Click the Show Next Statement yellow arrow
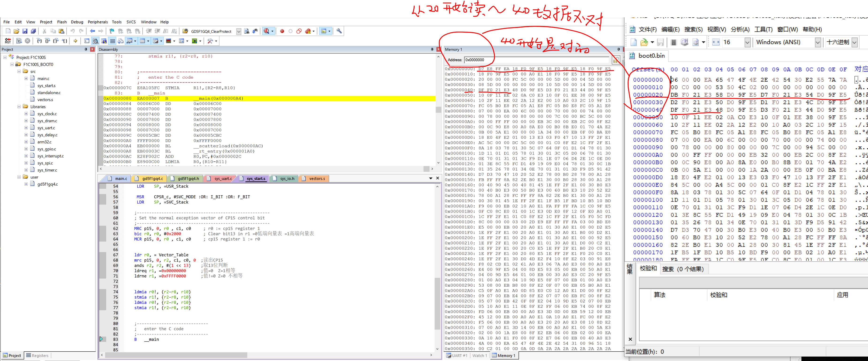Screen dimensions: 868x361 (76, 41)
